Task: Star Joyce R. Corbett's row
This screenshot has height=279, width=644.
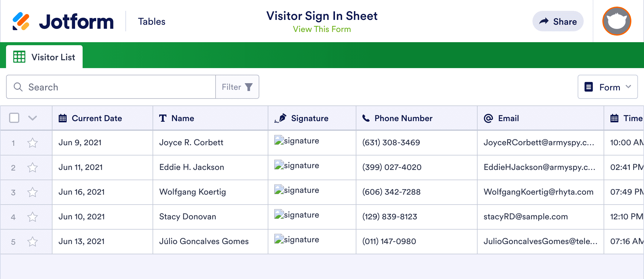Action: point(32,143)
